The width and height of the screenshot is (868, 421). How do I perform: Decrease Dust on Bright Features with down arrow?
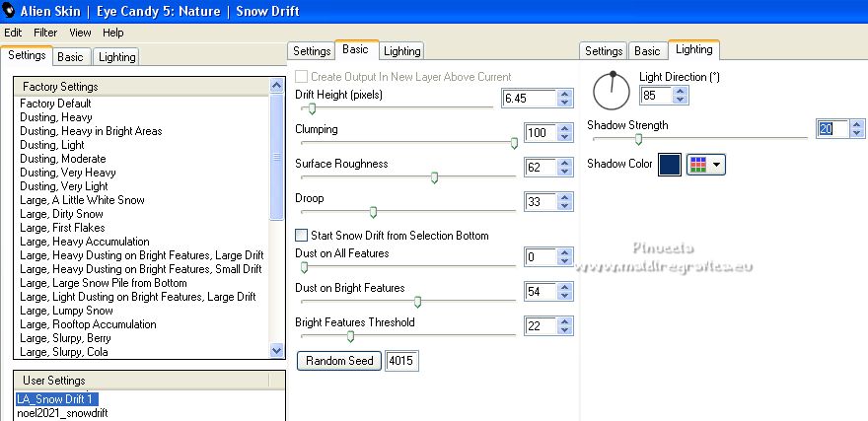564,296
